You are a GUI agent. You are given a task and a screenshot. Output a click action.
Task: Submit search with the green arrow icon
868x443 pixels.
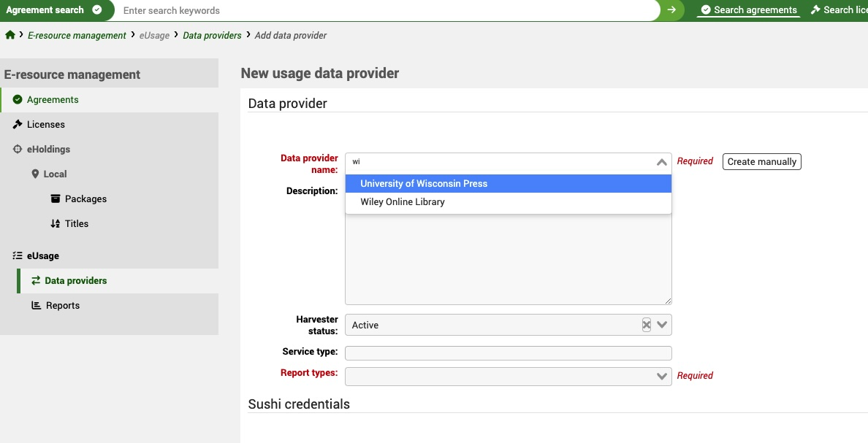click(x=671, y=10)
